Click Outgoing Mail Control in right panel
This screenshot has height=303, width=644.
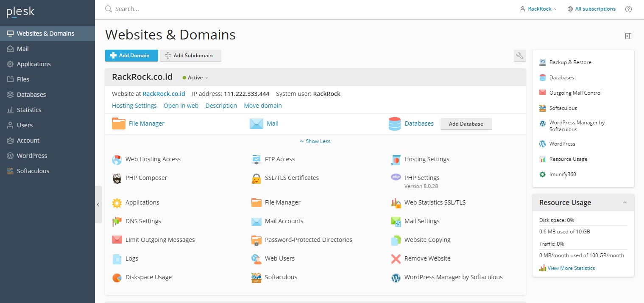click(575, 93)
